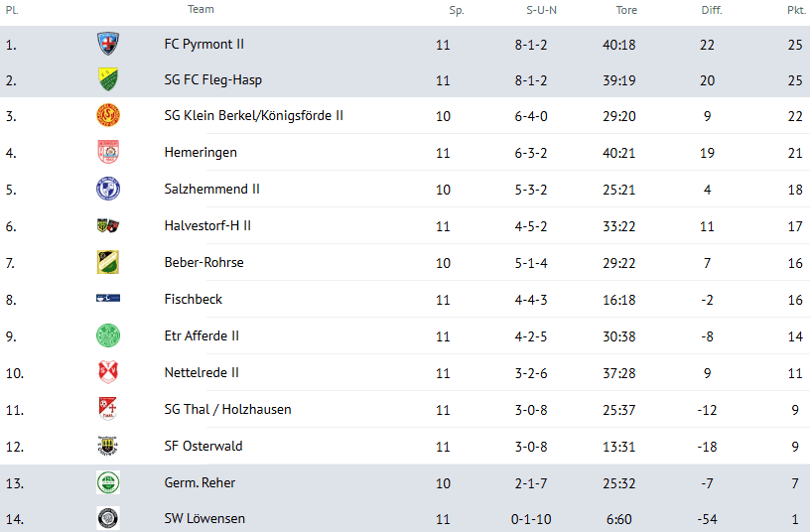Click the Etr Afferde II green crest
810x532 pixels.
108,335
